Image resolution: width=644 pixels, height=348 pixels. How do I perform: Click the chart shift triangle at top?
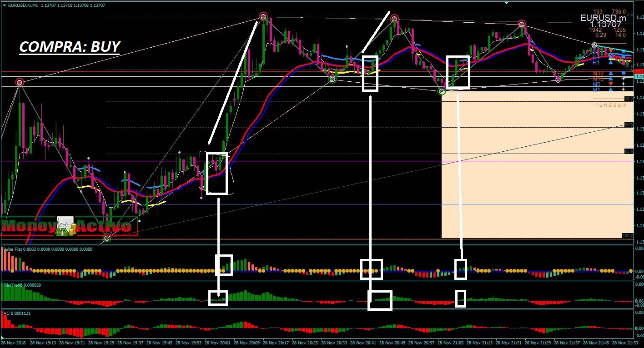[x=507, y=2]
